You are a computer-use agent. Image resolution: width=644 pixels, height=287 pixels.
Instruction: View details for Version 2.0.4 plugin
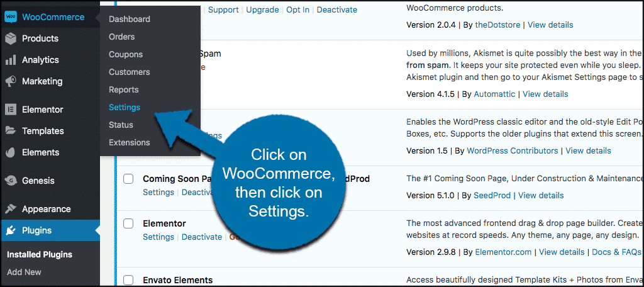click(x=550, y=25)
